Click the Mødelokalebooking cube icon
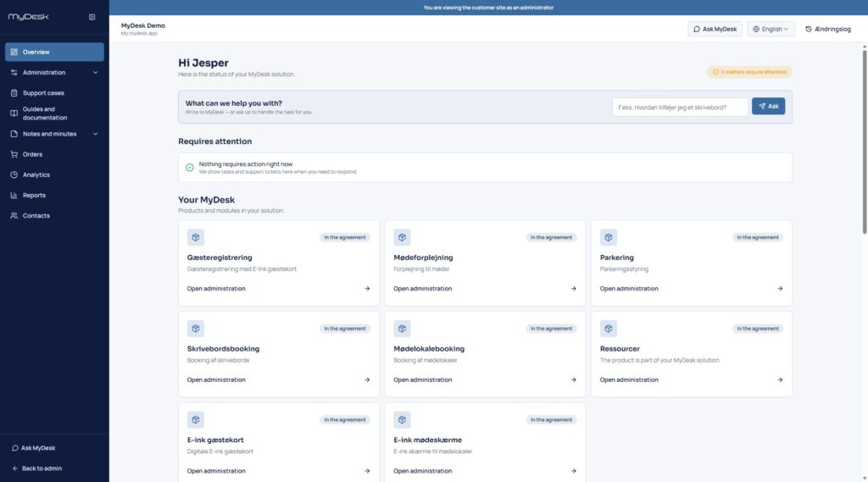868x482 pixels. pyautogui.click(x=402, y=329)
